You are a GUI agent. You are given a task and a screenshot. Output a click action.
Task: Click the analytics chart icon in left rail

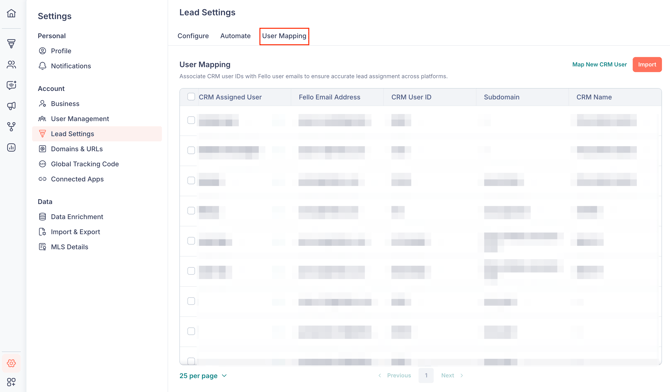click(x=12, y=147)
